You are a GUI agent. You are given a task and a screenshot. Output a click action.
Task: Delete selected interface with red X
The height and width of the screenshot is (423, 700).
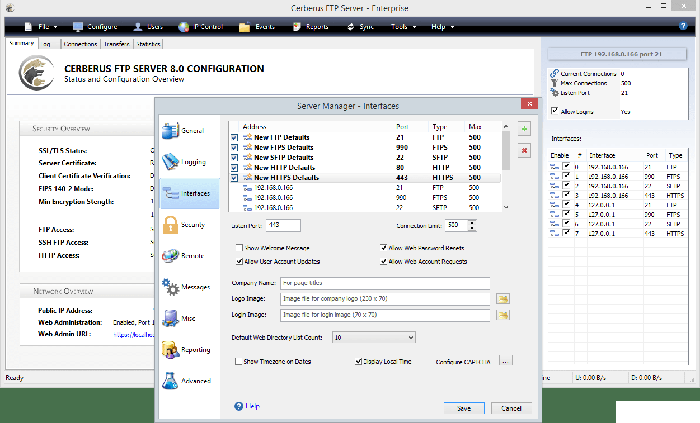524,151
